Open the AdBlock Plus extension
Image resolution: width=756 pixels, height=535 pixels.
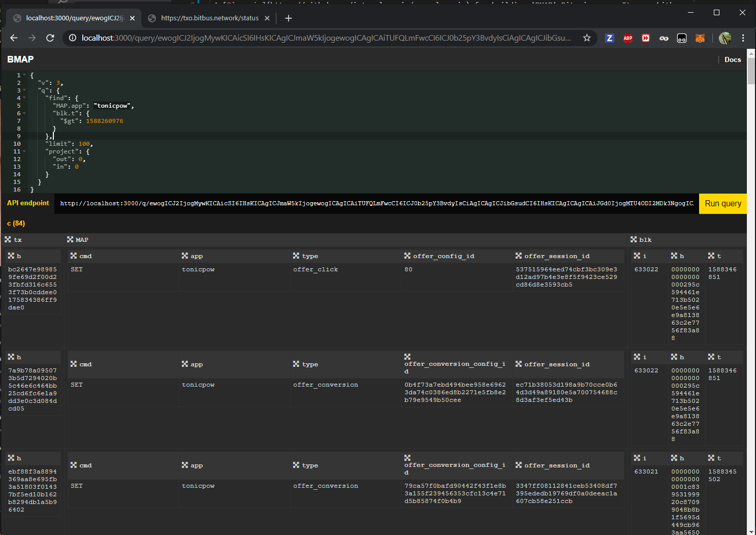point(628,38)
